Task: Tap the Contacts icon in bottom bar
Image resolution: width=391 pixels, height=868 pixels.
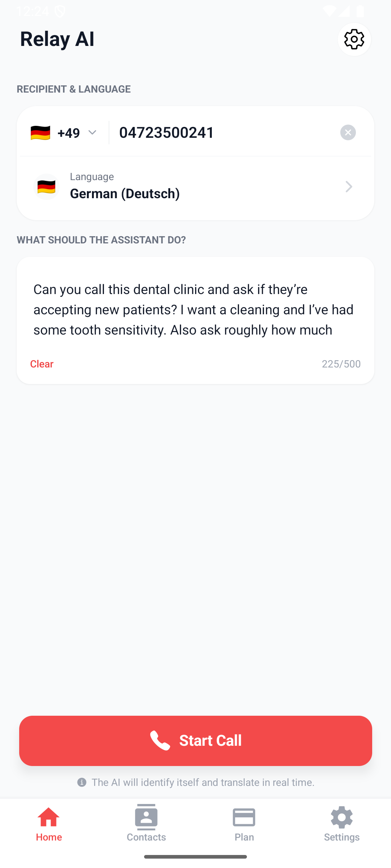Action: pos(146,817)
